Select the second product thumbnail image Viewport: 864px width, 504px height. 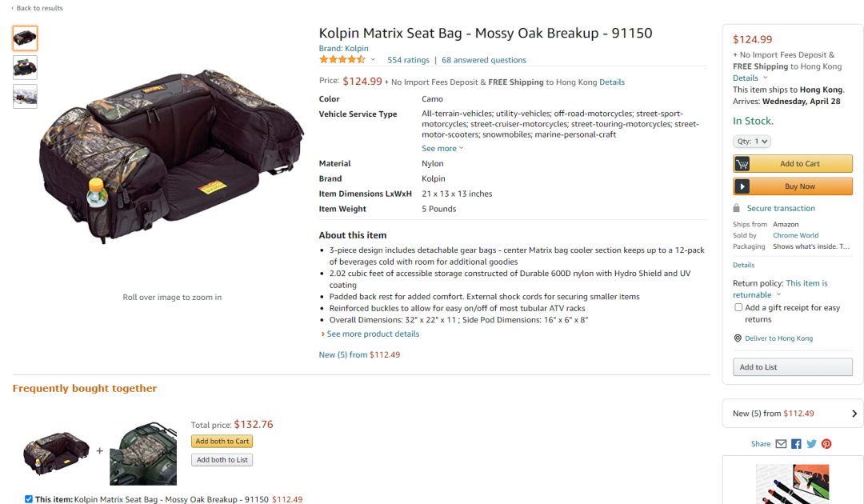click(x=25, y=68)
